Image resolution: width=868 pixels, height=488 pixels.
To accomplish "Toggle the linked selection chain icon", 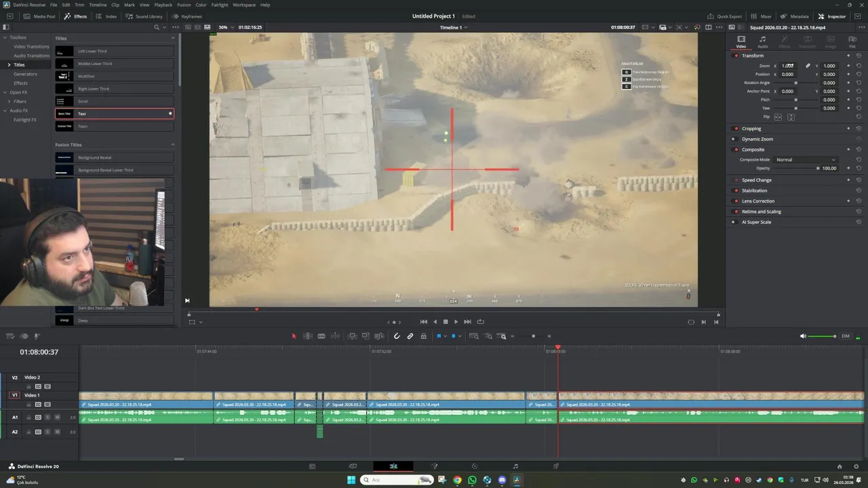I will (410, 336).
